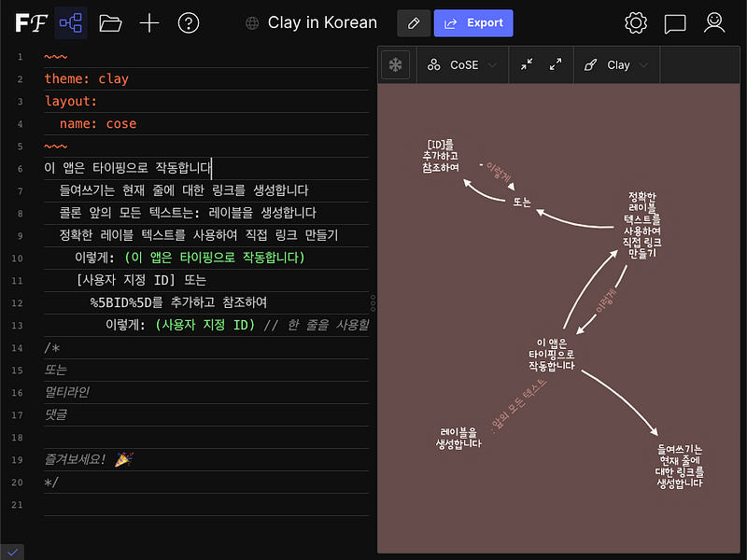Create a new chart with plus icon
747x560 pixels.
pyautogui.click(x=149, y=22)
